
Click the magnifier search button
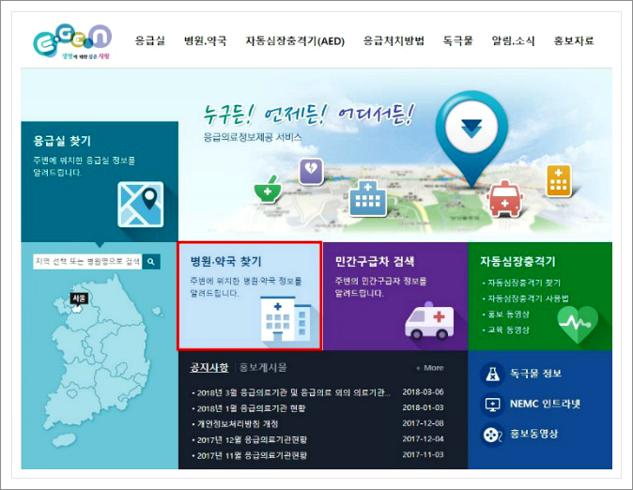[x=151, y=262]
